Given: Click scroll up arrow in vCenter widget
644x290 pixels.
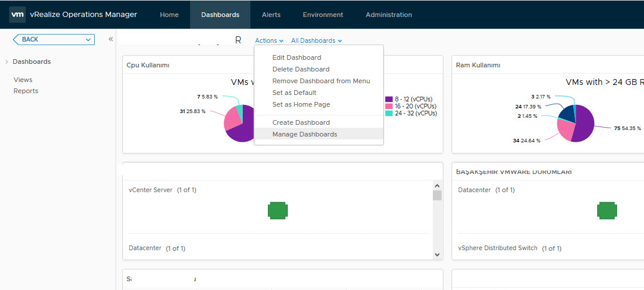Looking at the screenshot, I should click(x=437, y=186).
